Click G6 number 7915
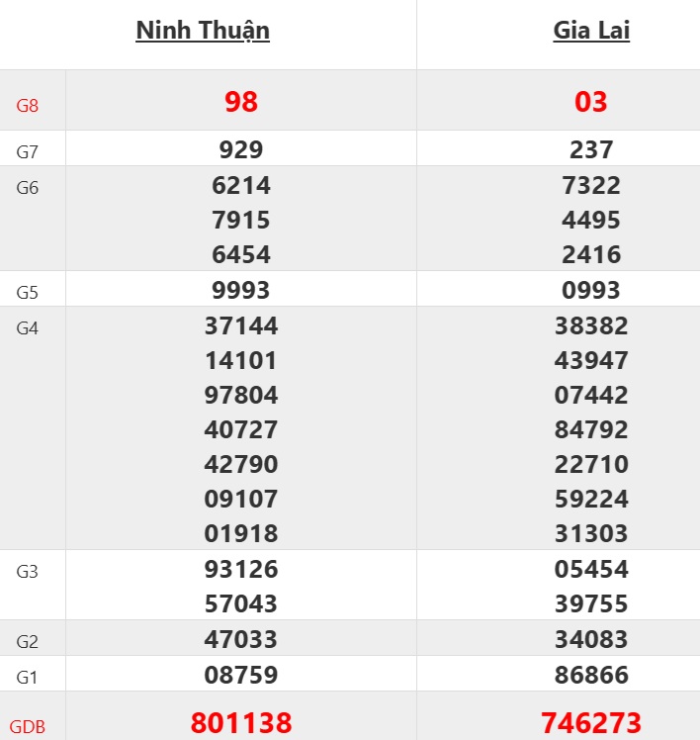This screenshot has height=740, width=700. pos(241,221)
